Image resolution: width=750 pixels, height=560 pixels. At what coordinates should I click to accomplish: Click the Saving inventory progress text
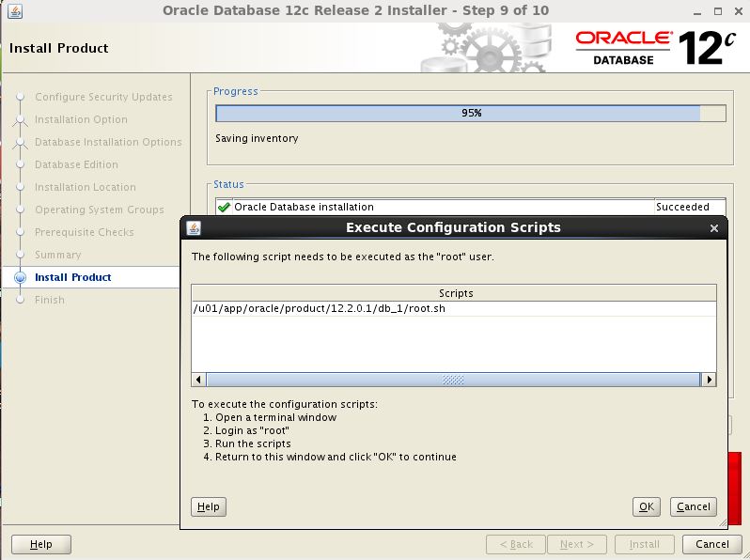coord(257,138)
